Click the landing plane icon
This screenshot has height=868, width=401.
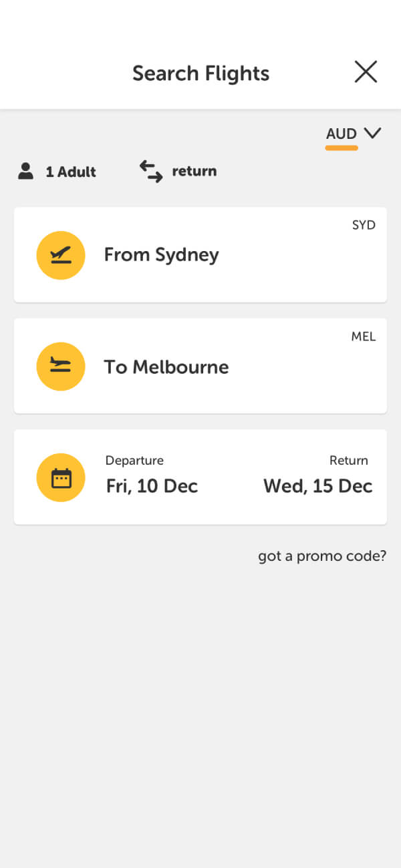(61, 367)
